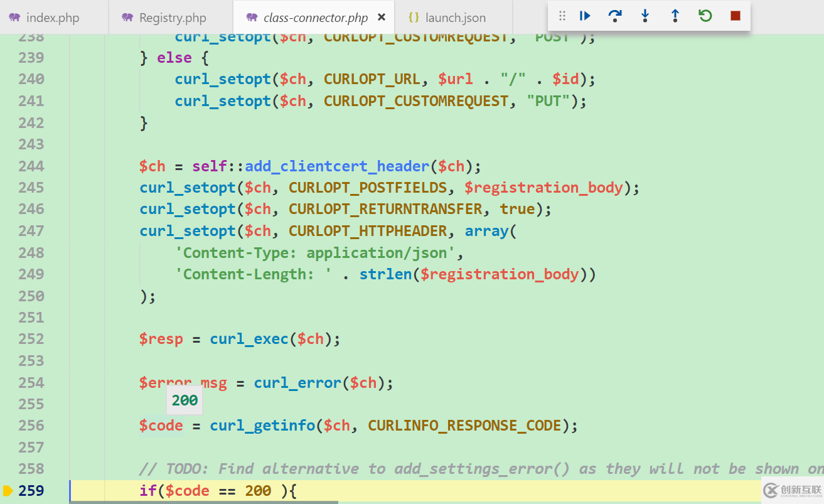The height and width of the screenshot is (504, 824).
Task: Click strlen on line 249
Action: (385, 274)
